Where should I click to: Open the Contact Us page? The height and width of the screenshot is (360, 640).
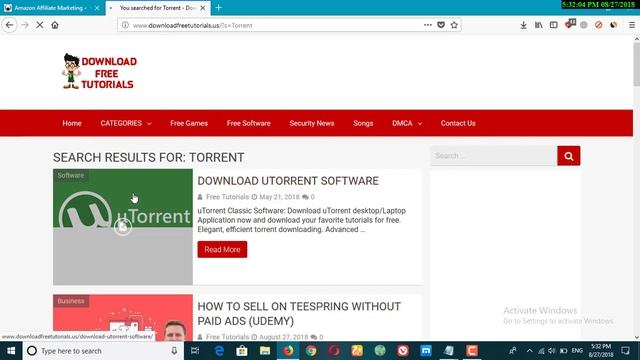click(x=458, y=123)
